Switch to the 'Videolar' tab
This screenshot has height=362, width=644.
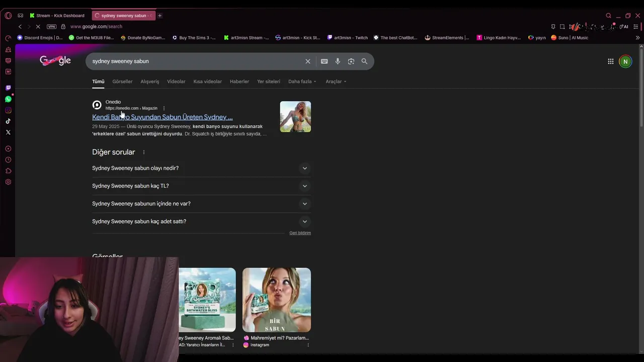(176, 81)
